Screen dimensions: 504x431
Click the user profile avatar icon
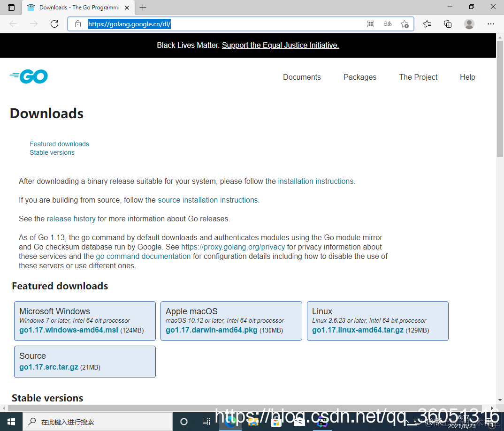(x=469, y=24)
